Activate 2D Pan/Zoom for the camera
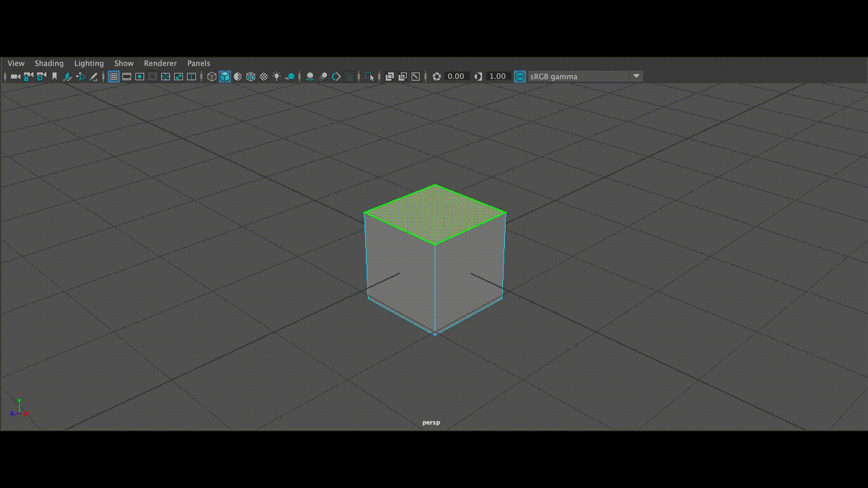The height and width of the screenshot is (488, 868). (x=80, y=76)
